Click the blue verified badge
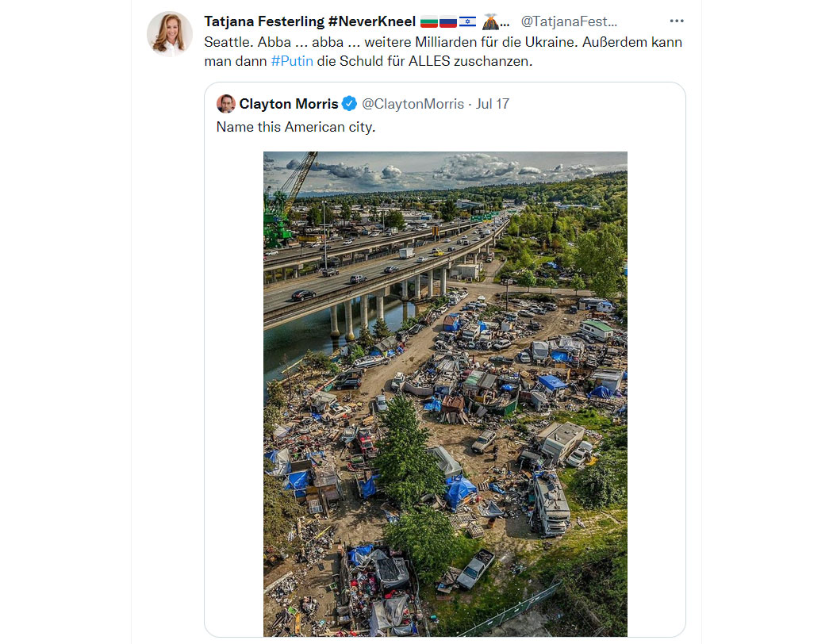Screen dimensions: 833x644 coord(349,104)
